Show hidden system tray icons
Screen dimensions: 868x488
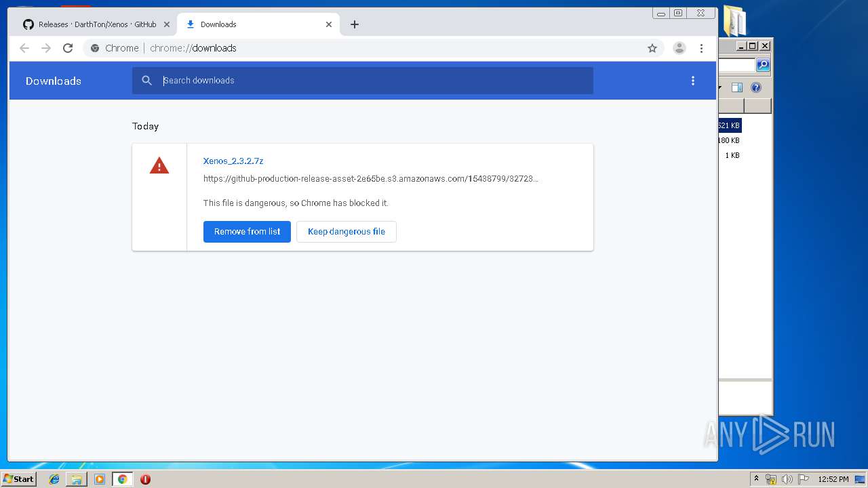point(756,479)
